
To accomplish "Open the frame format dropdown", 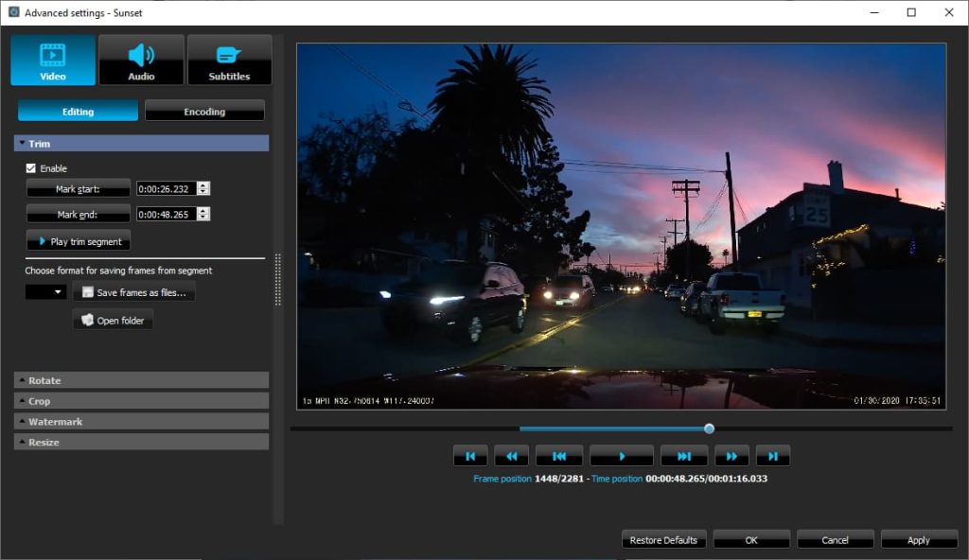I will (44, 291).
